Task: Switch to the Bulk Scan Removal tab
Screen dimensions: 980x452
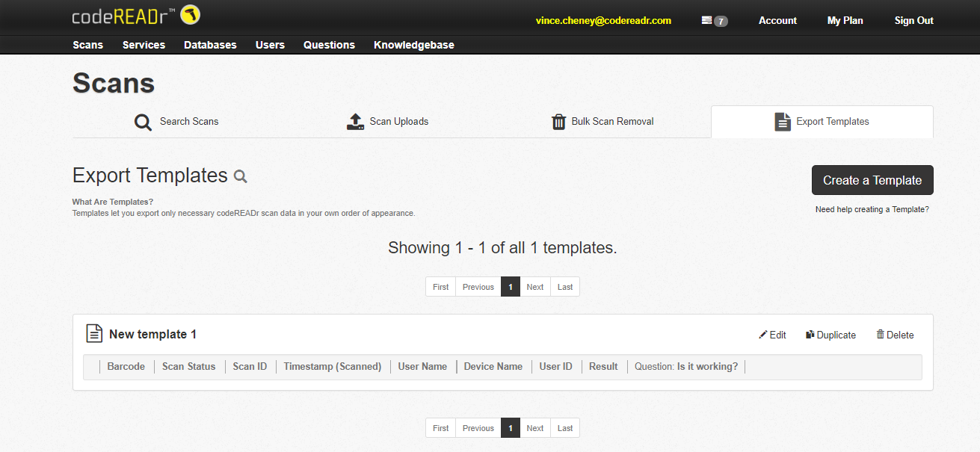Action: pos(604,122)
